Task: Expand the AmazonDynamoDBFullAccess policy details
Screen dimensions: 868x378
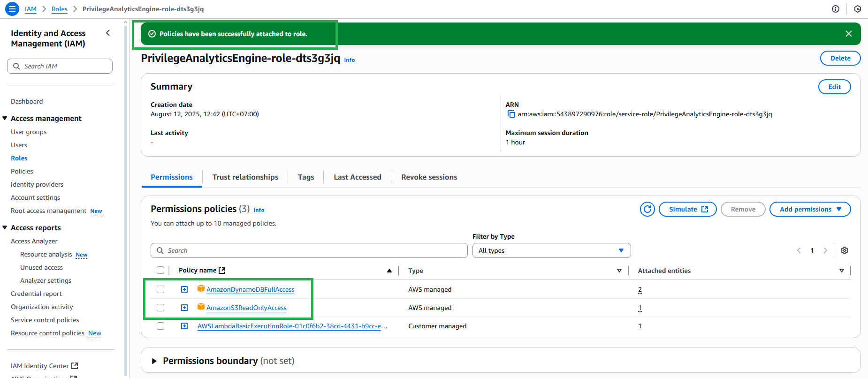Action: click(x=184, y=289)
